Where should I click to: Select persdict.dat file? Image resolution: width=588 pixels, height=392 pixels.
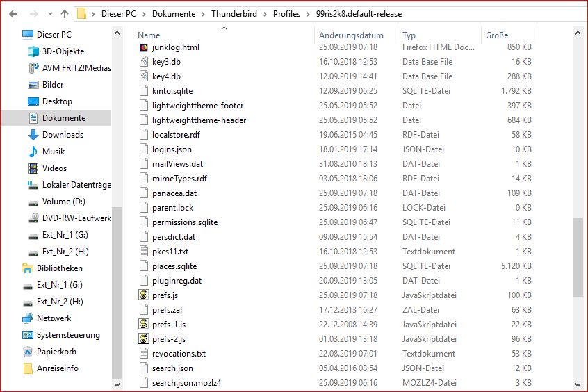pyautogui.click(x=174, y=237)
